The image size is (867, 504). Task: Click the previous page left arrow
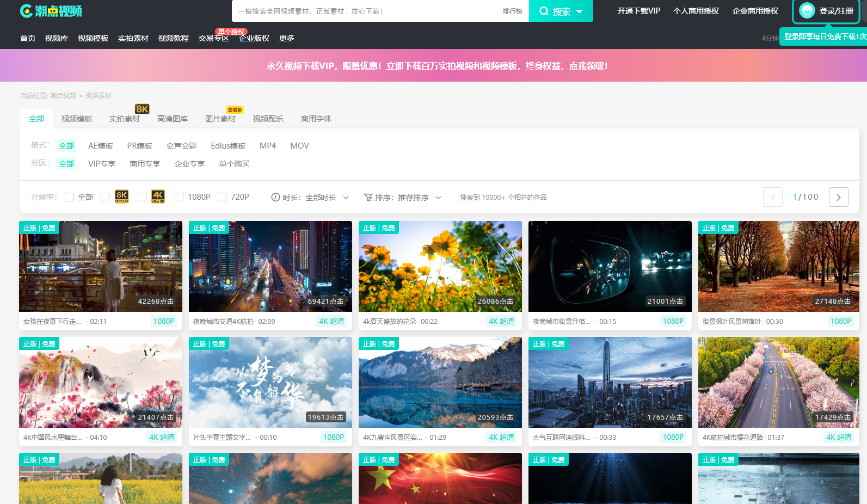pos(772,197)
